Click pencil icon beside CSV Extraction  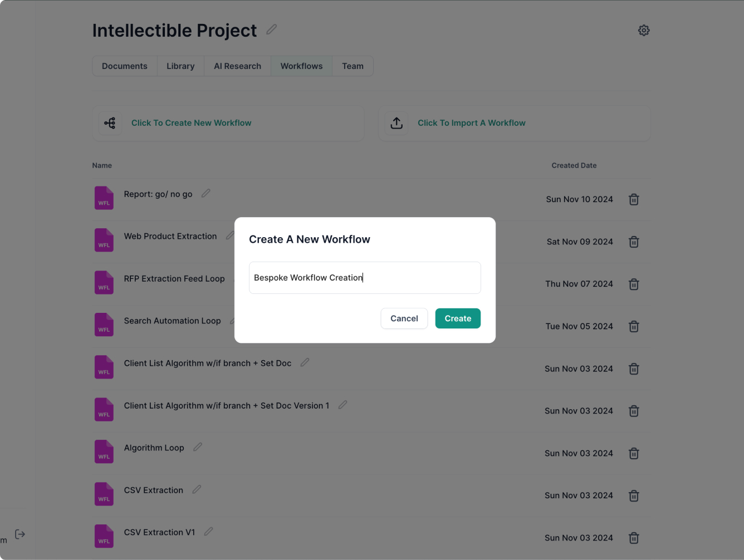coord(197,489)
